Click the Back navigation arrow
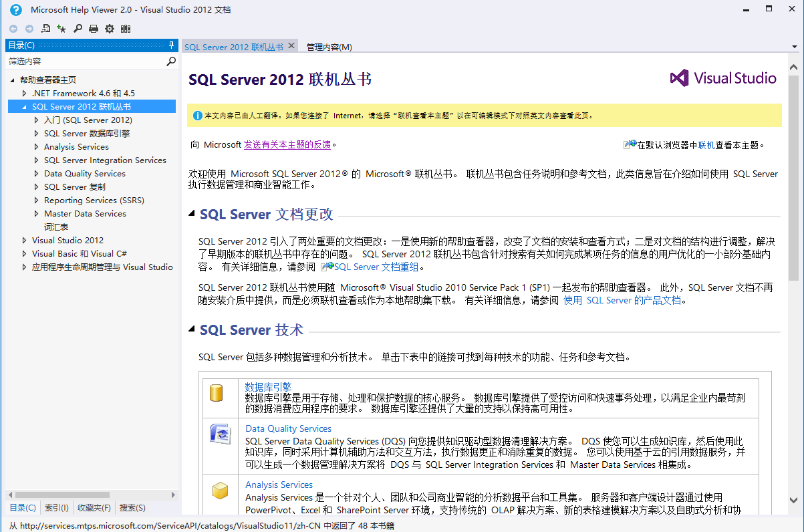Image resolution: width=804 pixels, height=532 pixels. [x=13, y=29]
